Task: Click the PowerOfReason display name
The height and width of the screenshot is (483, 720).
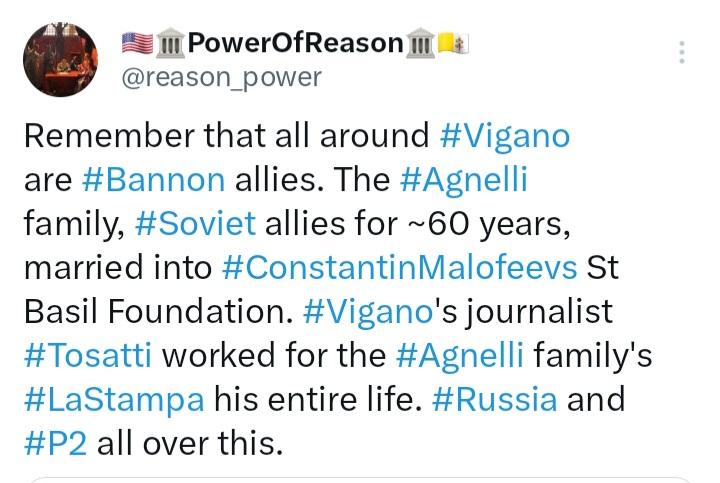Action: (x=295, y=43)
